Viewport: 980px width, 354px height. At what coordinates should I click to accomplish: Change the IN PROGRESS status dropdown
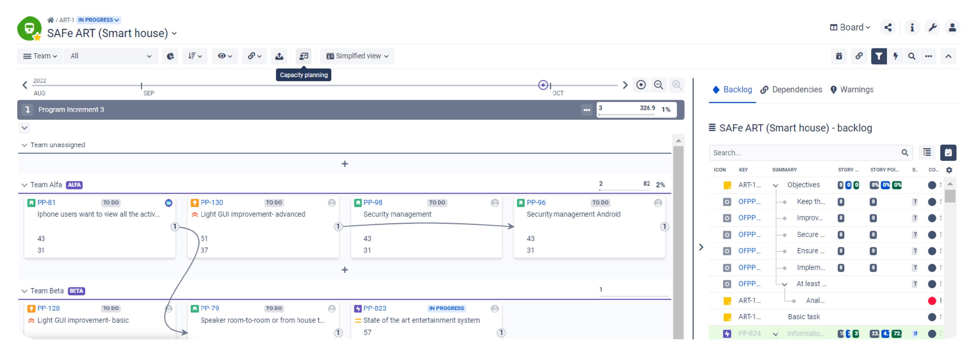click(99, 20)
